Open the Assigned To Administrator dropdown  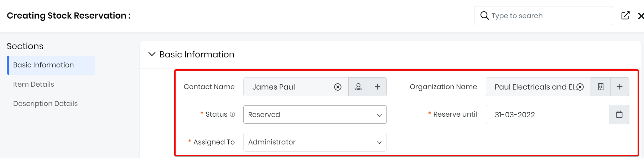pos(315,142)
